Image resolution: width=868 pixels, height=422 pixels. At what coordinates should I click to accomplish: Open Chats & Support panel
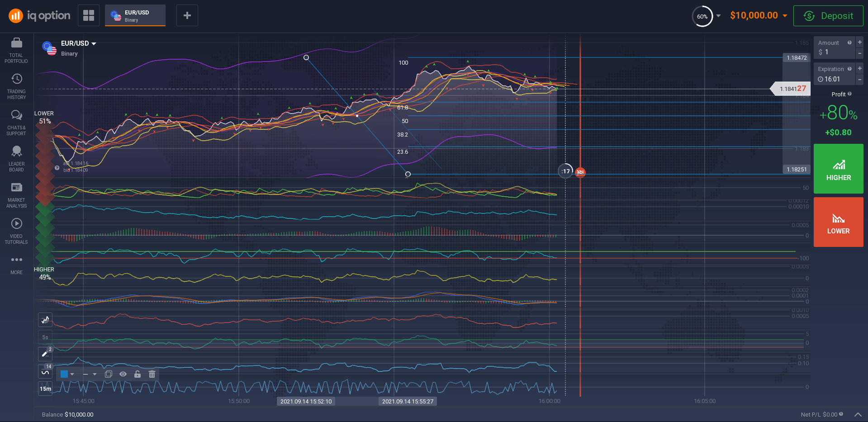click(x=16, y=123)
